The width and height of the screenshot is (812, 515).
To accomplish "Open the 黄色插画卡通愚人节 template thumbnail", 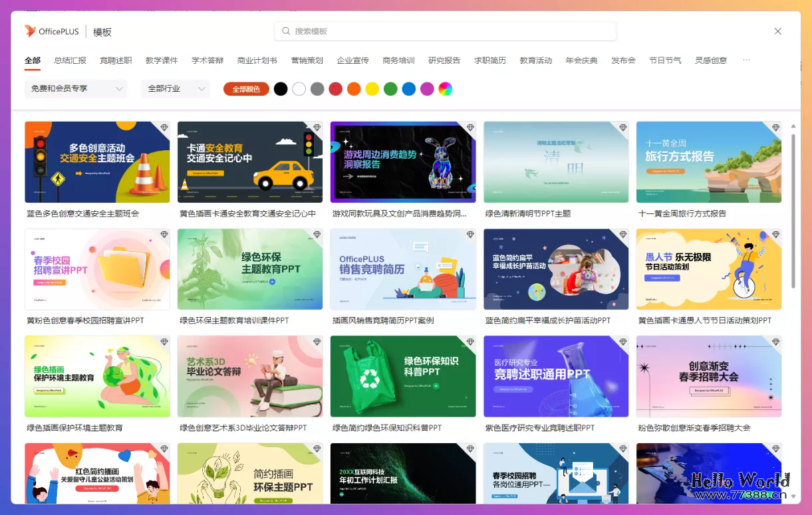I will 709,269.
